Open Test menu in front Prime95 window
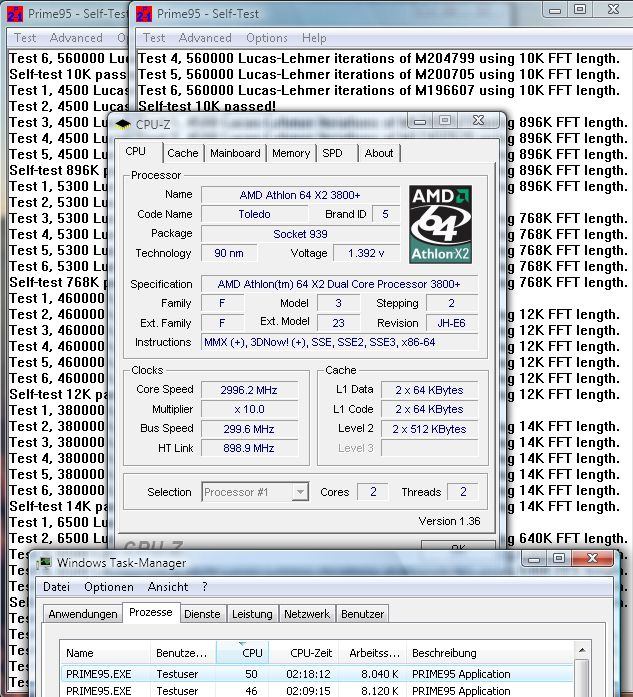Image resolution: width=633 pixels, height=697 pixels. (154, 38)
